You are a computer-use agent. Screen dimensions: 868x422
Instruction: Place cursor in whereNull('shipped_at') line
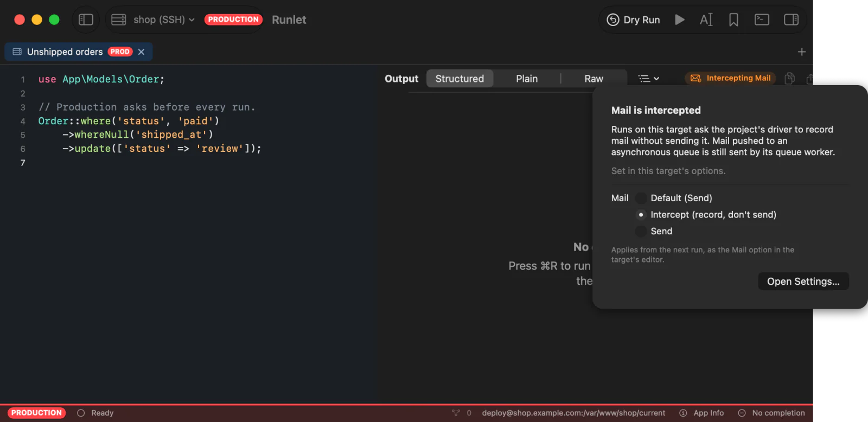[138, 135]
